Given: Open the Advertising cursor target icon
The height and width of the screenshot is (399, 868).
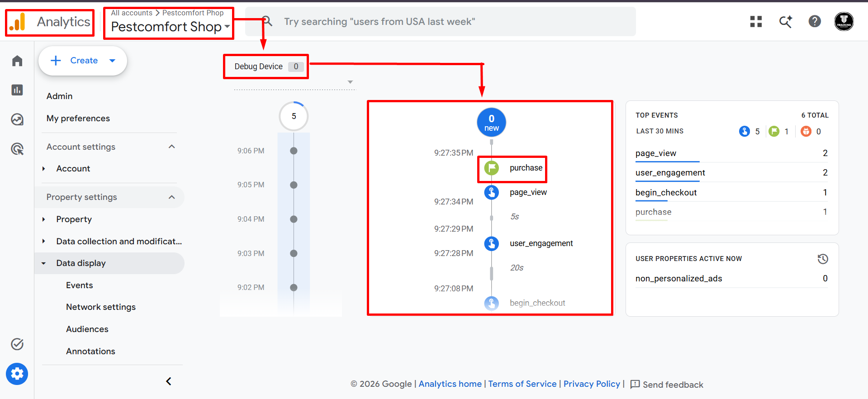Looking at the screenshot, I should pos(17,149).
